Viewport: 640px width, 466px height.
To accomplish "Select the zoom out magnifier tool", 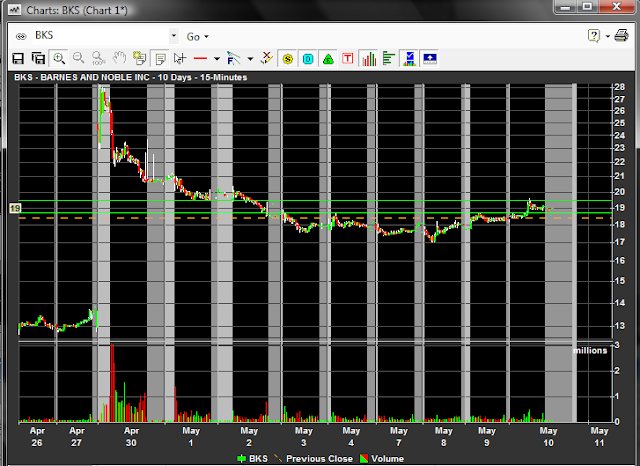I will 78,58.
